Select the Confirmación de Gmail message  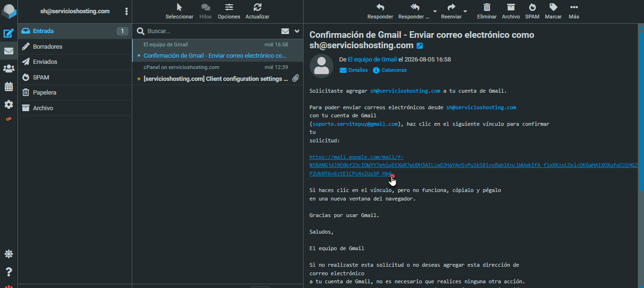218,50
